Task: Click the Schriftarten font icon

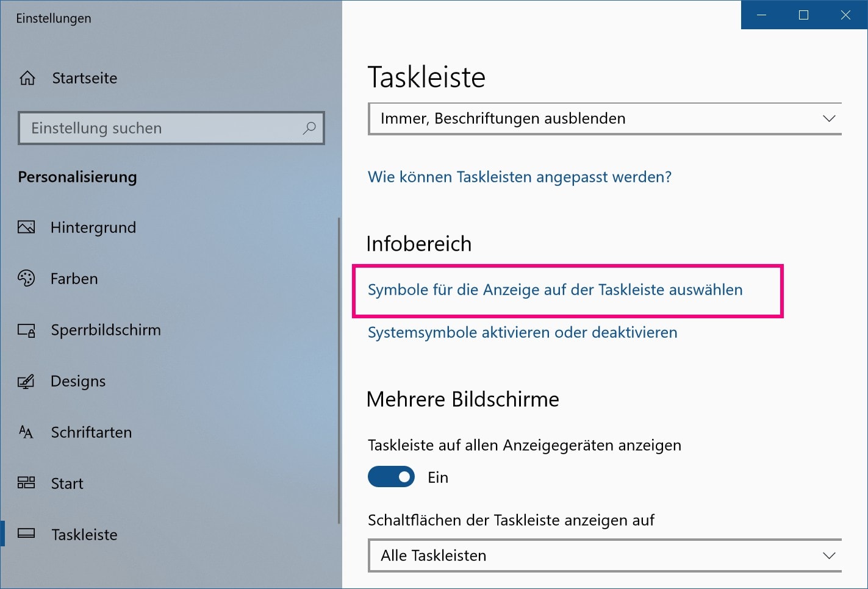Action: coord(26,432)
